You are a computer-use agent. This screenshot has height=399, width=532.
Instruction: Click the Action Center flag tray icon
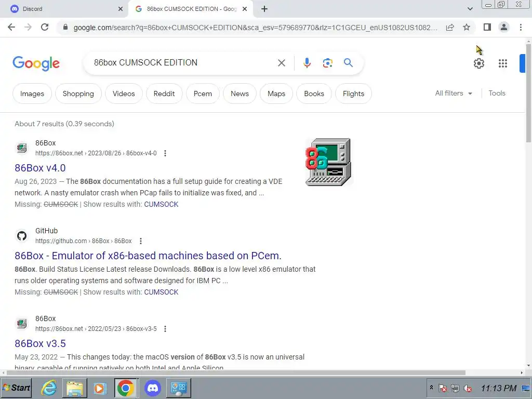click(x=443, y=388)
